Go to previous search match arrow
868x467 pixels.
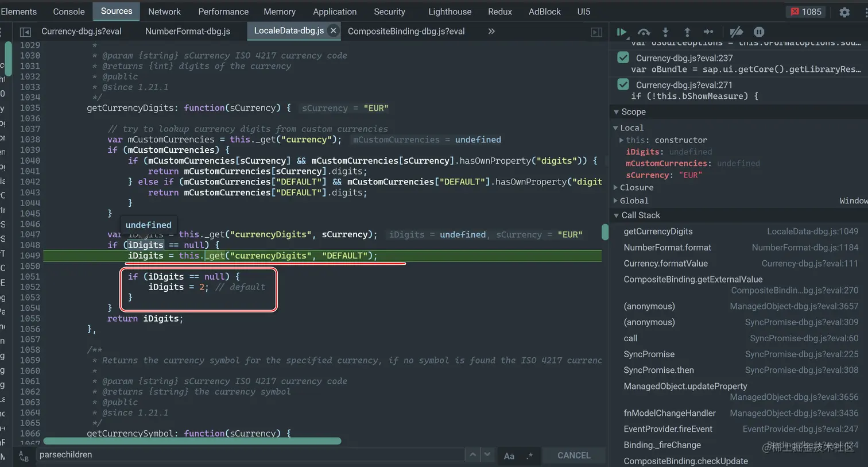tap(472, 454)
